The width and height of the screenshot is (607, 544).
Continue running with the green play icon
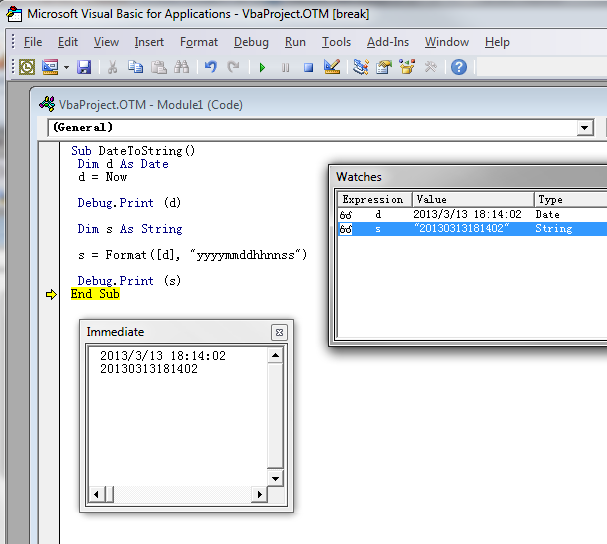click(x=262, y=68)
